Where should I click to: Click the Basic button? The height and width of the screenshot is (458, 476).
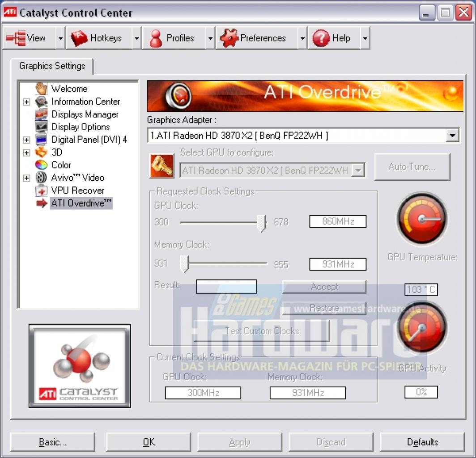tap(52, 442)
